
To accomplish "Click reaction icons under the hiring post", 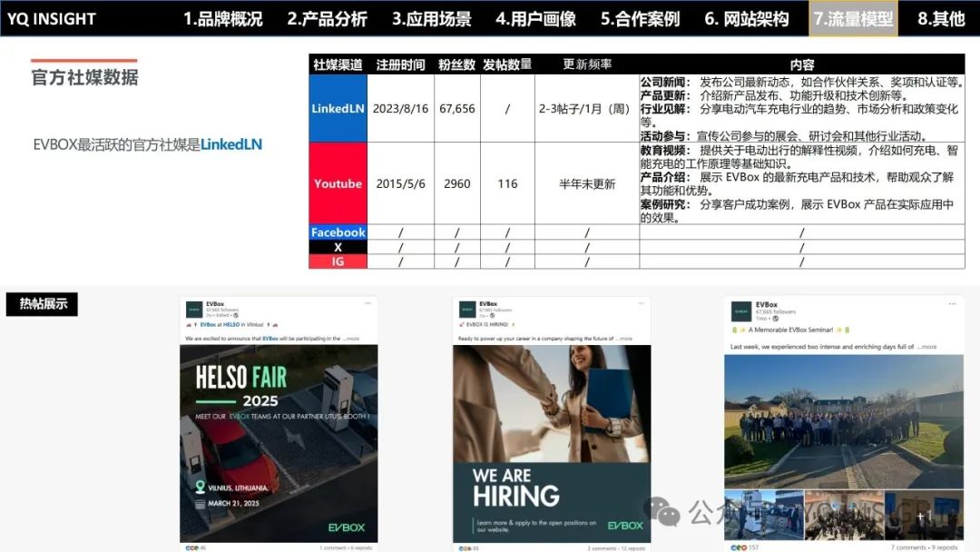I will 465,548.
